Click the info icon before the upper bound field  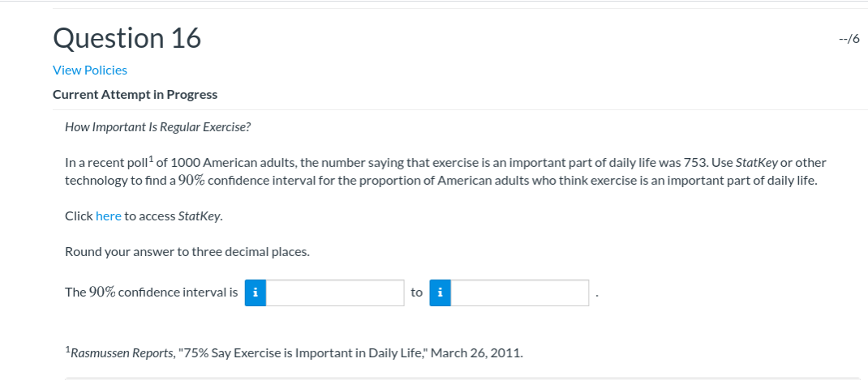click(440, 292)
